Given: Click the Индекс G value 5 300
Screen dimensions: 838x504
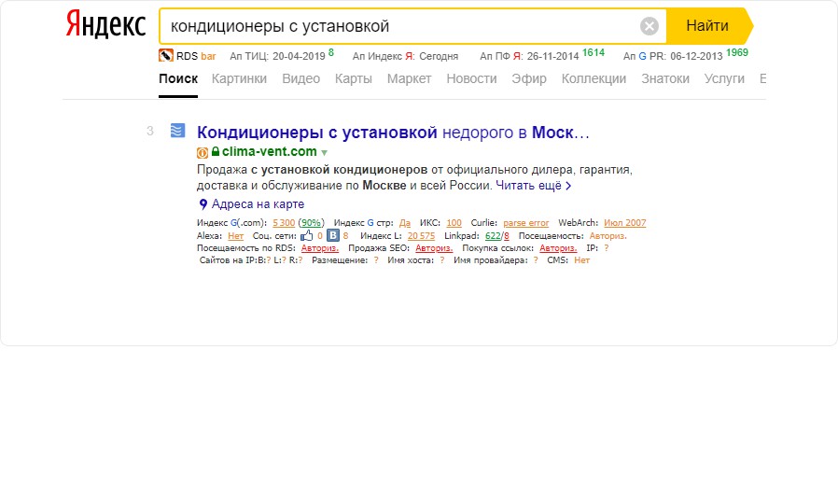Looking at the screenshot, I should 284,223.
